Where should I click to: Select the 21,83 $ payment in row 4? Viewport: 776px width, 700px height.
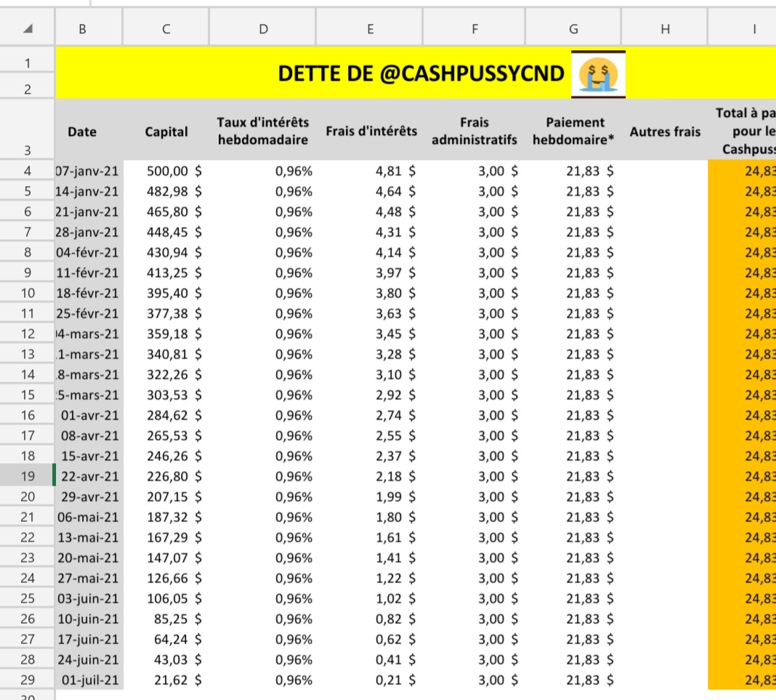574,171
